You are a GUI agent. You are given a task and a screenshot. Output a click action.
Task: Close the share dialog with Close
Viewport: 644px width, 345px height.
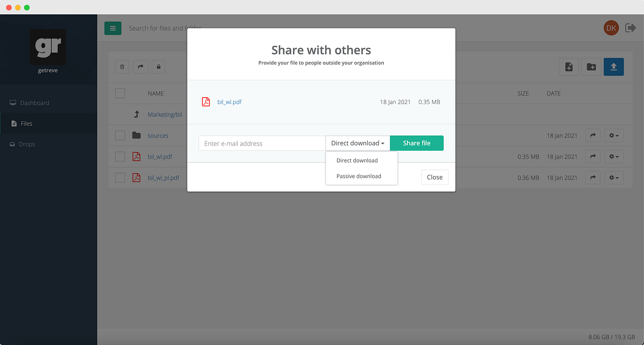coord(434,177)
